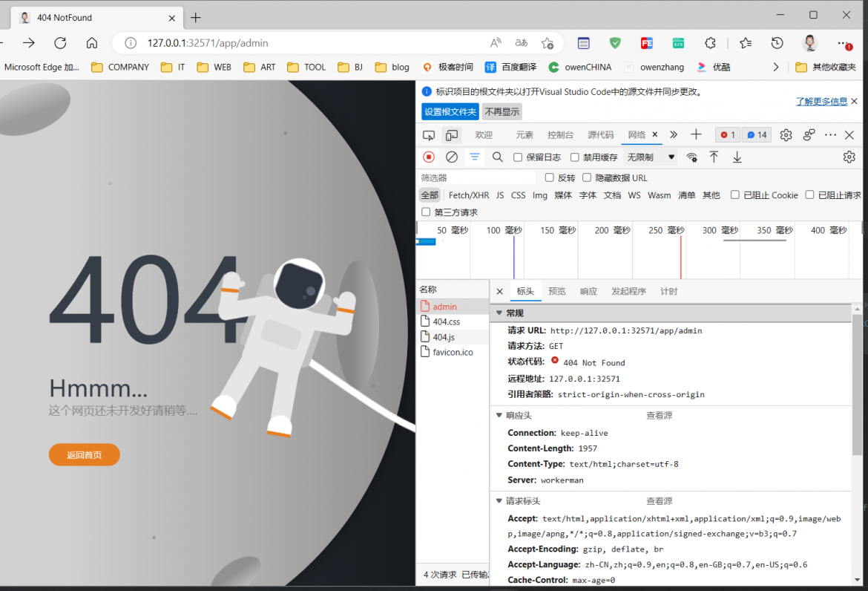Click the 不再显示 button

click(502, 112)
